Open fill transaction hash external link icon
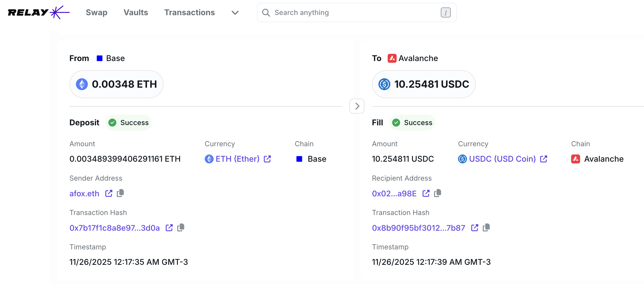 (x=475, y=228)
